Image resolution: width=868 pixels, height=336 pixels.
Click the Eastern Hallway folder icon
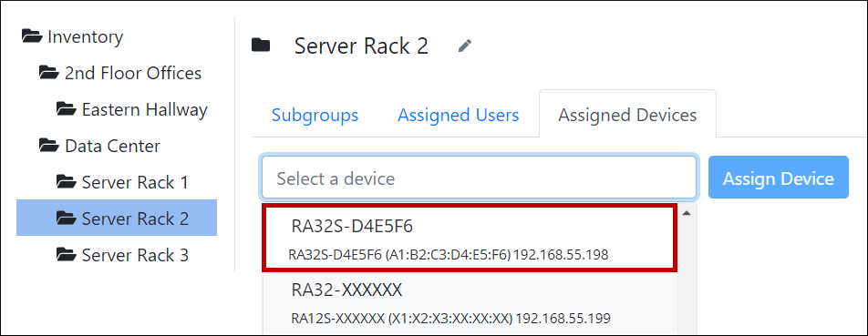[x=67, y=109]
